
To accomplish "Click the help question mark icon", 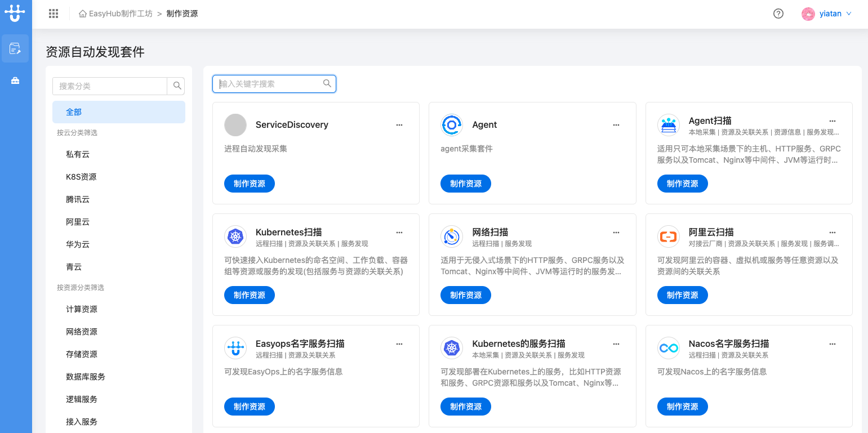I will coord(778,14).
